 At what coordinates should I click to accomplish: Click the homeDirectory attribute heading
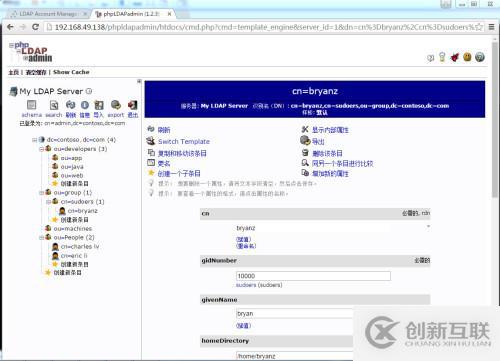tap(225, 341)
